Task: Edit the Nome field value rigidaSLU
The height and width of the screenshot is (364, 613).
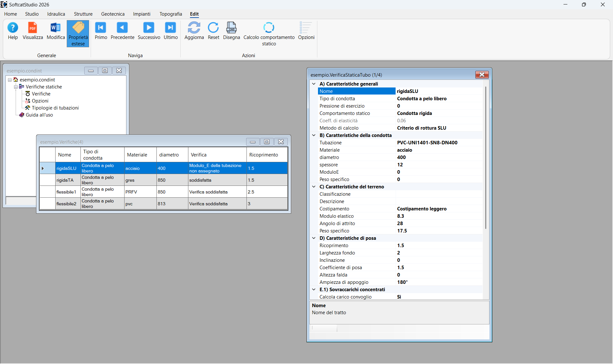Action: (x=439, y=91)
